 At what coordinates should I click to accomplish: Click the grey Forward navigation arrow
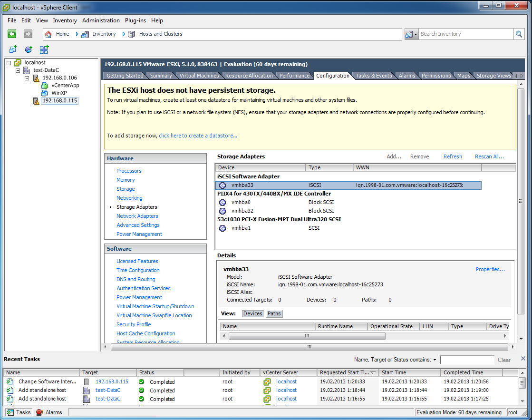tap(28, 34)
